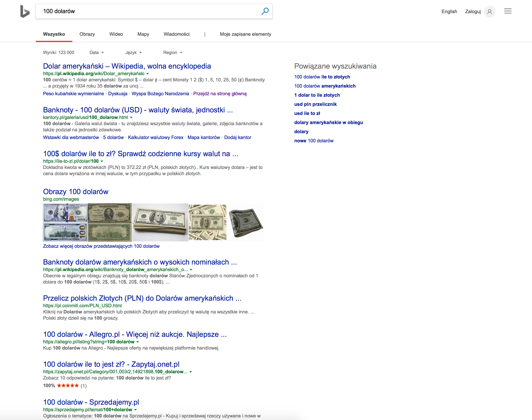This screenshot has width=532, height=420.
Task: Open the user profile avatar icon
Action: pos(489,11)
